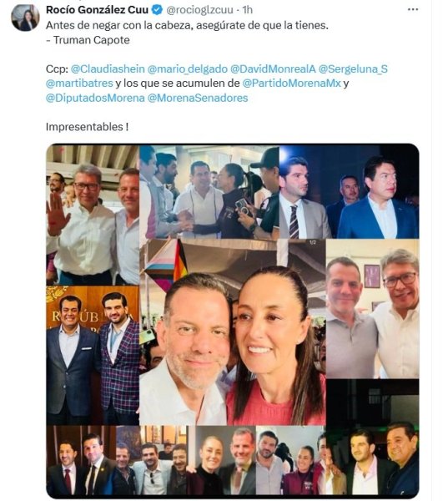448x501 pixels.
Task: View the top-right photo with blue suit
Action: pyautogui.click(x=349, y=192)
